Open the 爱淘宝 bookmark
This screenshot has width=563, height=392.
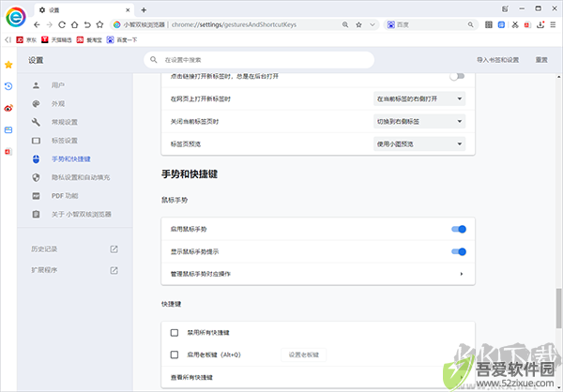pyautogui.click(x=89, y=39)
